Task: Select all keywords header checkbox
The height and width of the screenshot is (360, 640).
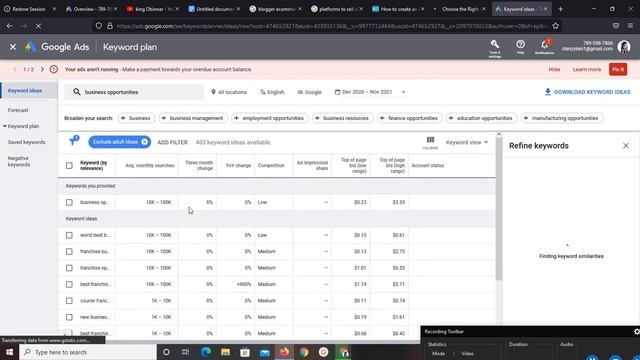Action: [69, 166]
